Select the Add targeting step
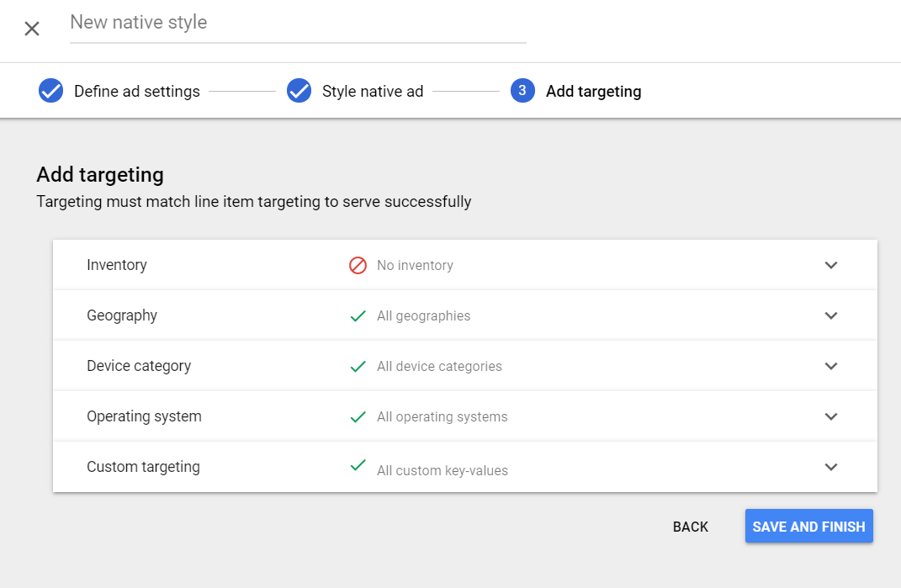901x588 pixels. [593, 92]
